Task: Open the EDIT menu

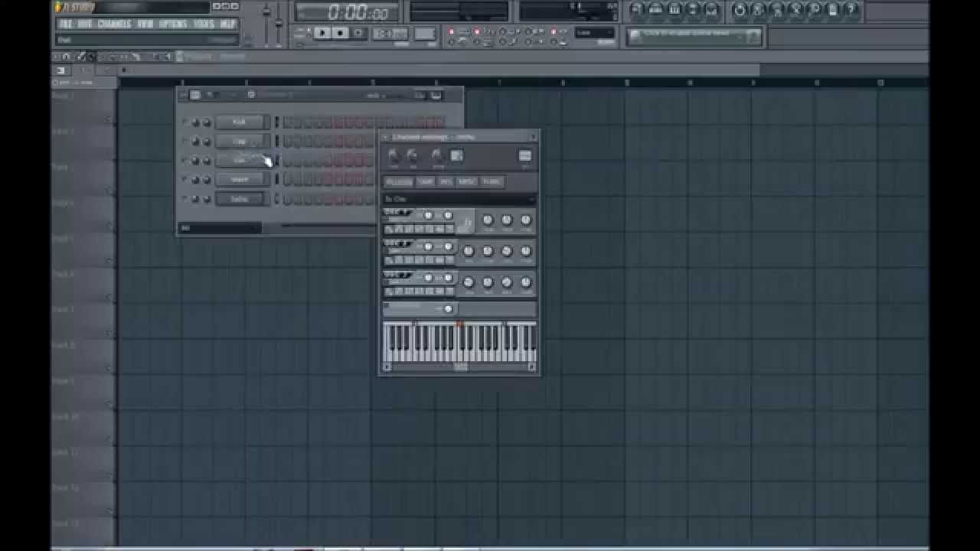Action: 84,24
